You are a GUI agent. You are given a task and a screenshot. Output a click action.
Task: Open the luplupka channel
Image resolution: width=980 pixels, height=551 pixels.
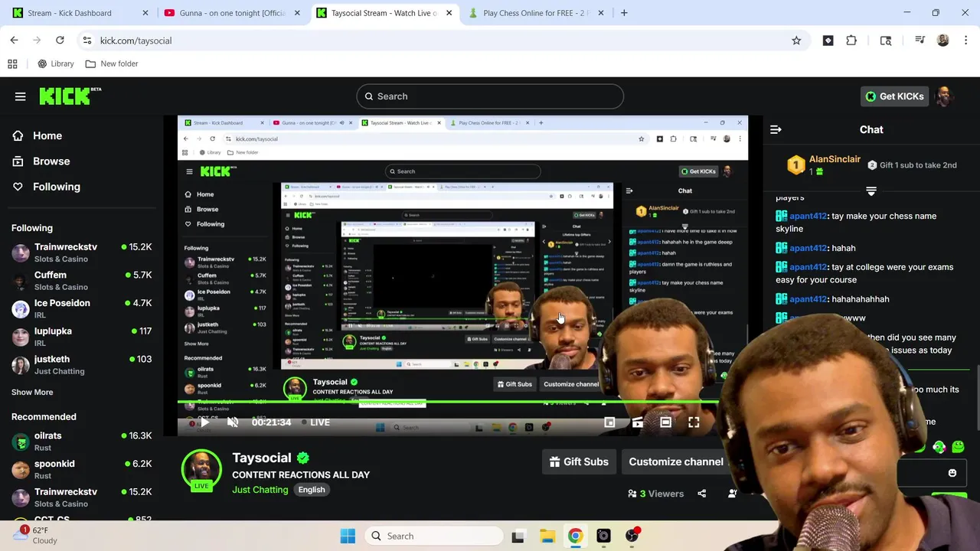click(82, 337)
